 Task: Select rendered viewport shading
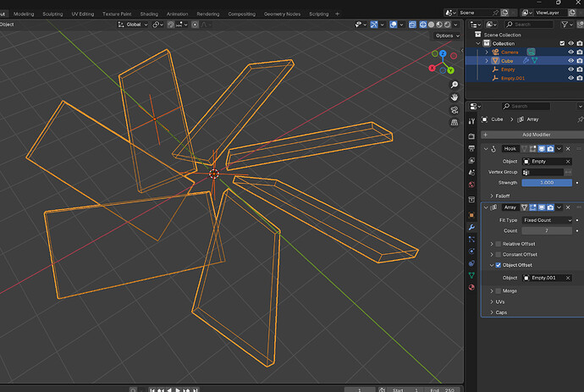448,25
